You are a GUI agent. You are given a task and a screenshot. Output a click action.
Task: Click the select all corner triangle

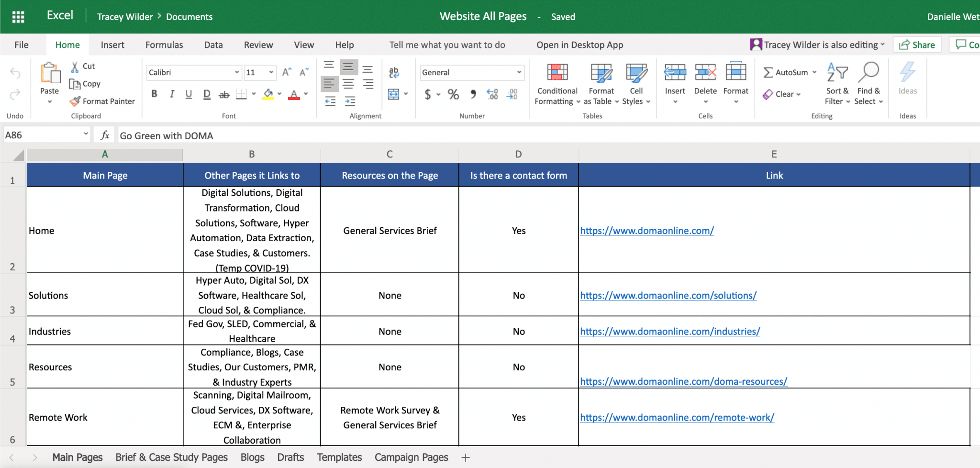tap(19, 155)
